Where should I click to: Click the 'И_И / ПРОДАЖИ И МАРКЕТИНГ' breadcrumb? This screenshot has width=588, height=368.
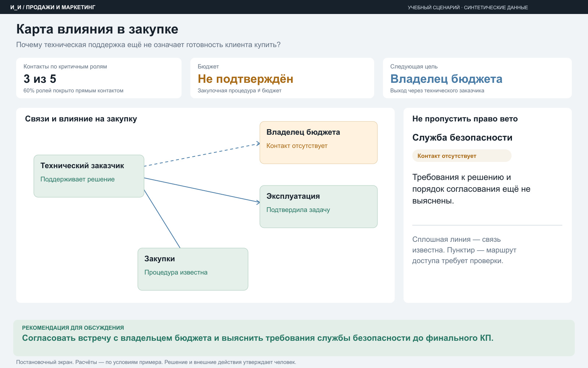[53, 7]
